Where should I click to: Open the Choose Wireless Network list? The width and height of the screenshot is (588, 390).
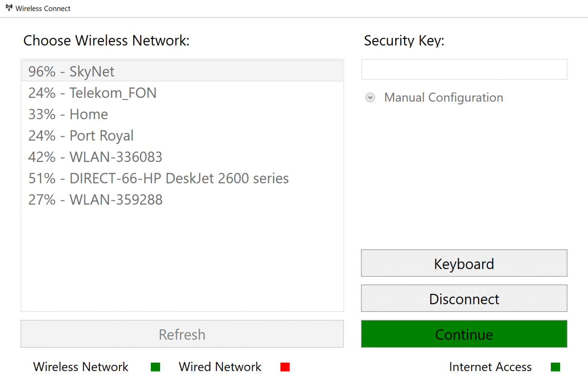tap(182, 185)
